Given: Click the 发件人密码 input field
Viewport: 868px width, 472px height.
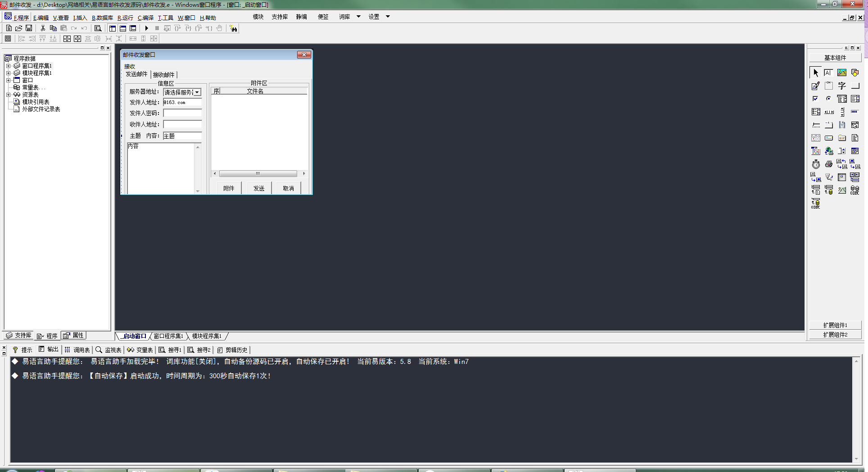Looking at the screenshot, I should [182, 113].
